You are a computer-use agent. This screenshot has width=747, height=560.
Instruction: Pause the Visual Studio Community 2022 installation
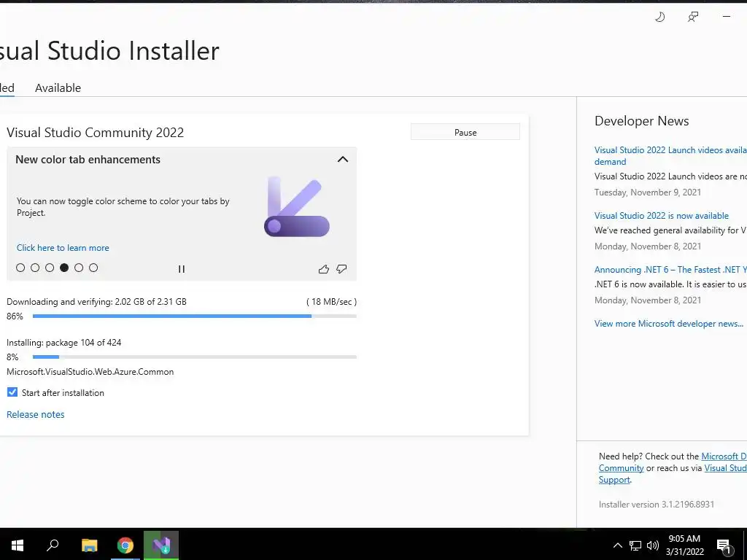tap(465, 133)
